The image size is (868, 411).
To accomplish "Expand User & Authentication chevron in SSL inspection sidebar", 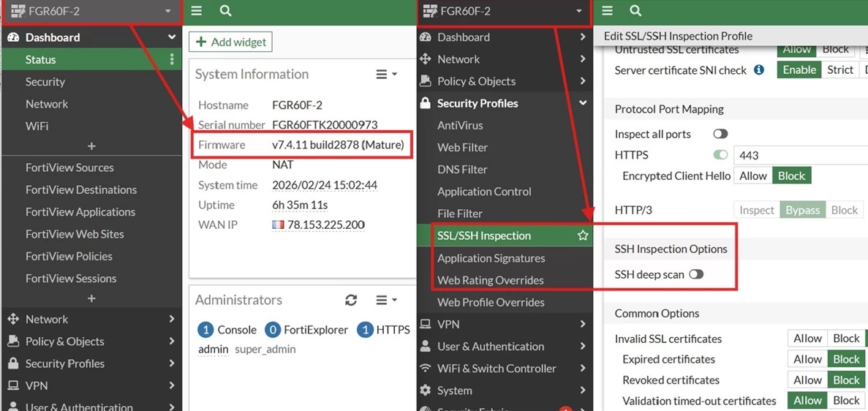I will 582,346.
